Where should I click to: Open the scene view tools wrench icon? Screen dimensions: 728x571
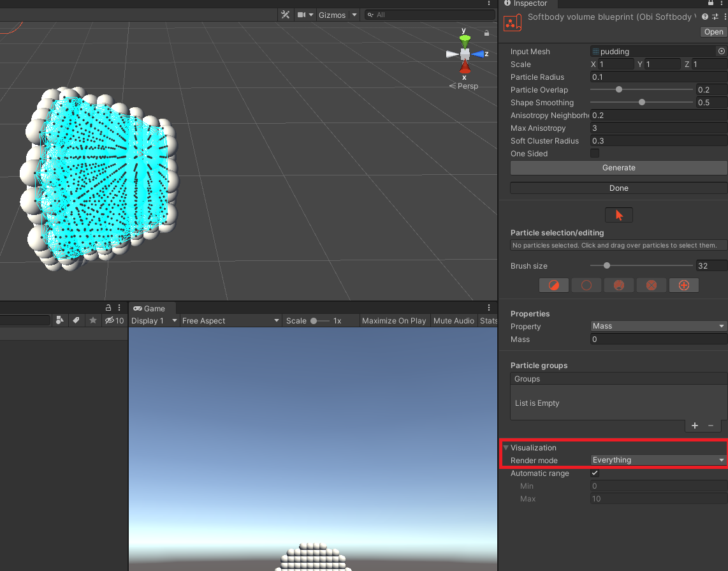click(285, 14)
